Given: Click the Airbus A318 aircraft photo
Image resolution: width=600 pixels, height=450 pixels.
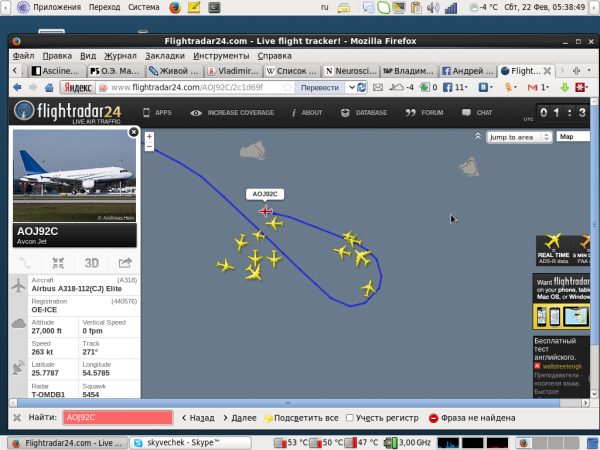Looking at the screenshot, I should 74,176.
